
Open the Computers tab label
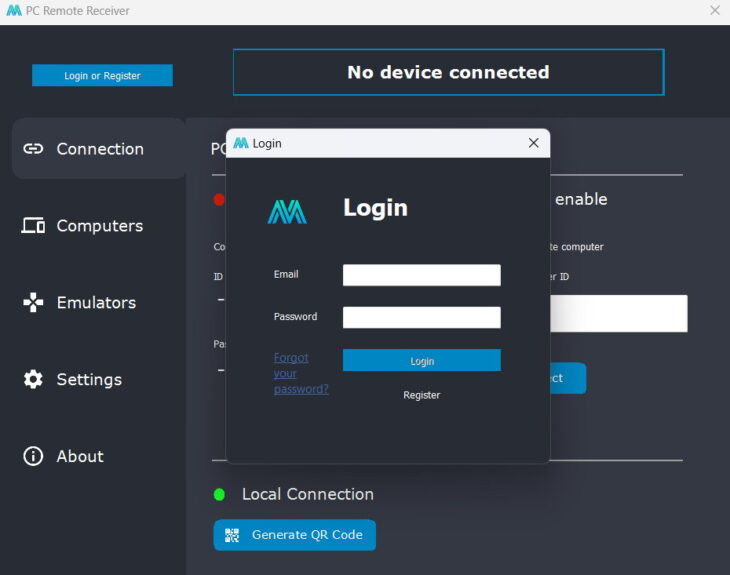click(x=100, y=226)
